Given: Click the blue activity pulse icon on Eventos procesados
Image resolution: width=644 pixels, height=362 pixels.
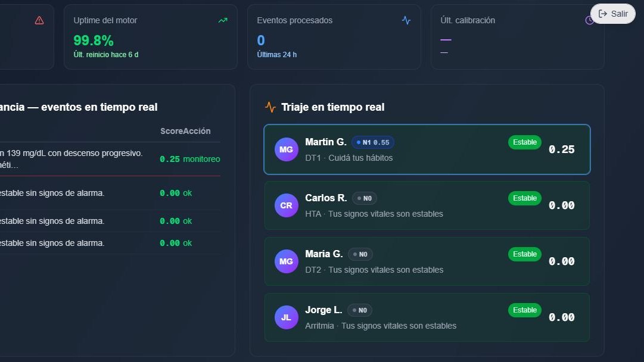Looking at the screenshot, I should [406, 20].
